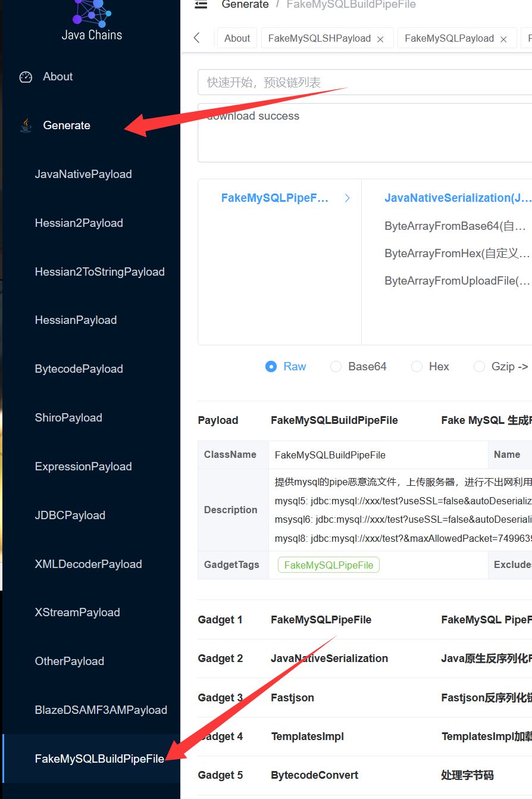Screen dimensions: 532x799
Task: Enable the Gzip output radio option
Action: click(x=479, y=367)
